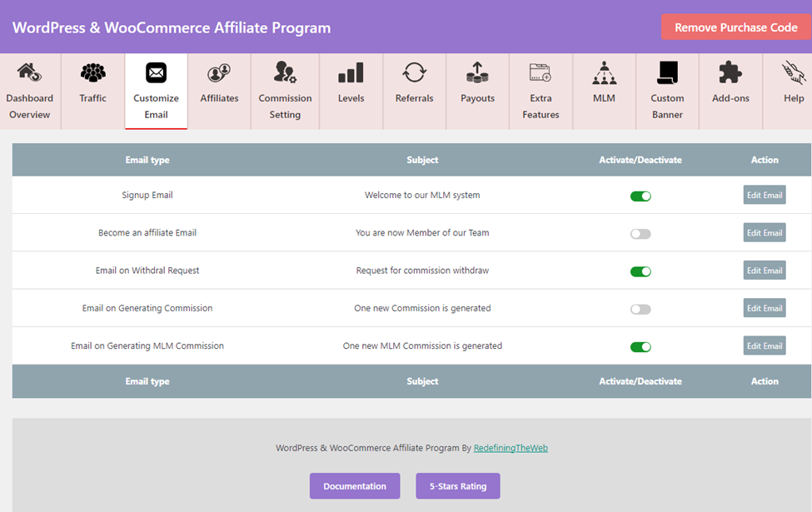This screenshot has height=512, width=812.
Task: Enable the Become an affiliate Email toggle
Action: point(640,234)
